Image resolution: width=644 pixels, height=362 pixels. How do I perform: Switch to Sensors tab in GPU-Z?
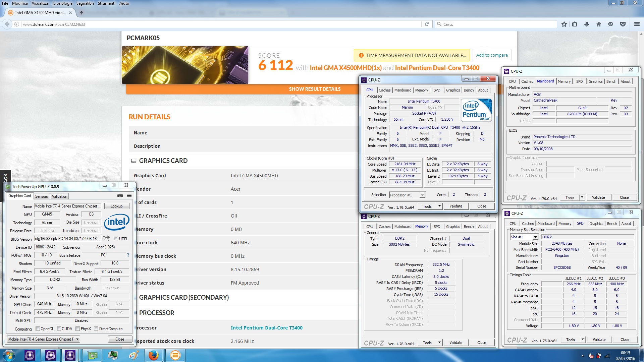click(42, 196)
